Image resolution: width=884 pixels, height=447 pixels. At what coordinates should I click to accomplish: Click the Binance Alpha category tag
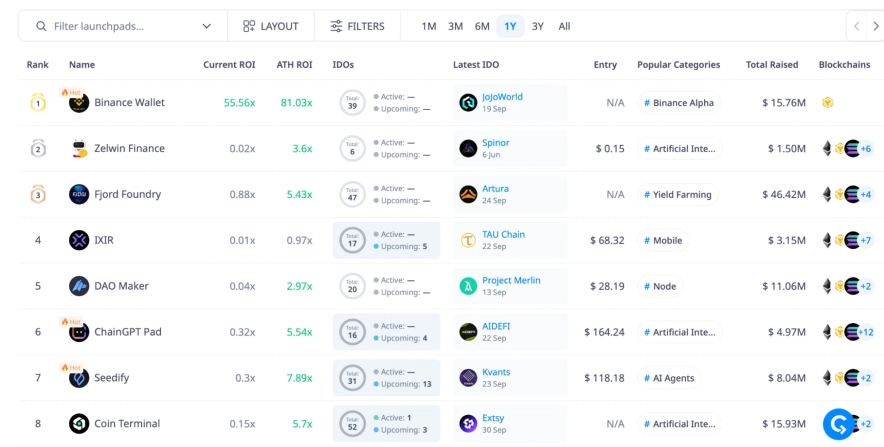pos(678,103)
